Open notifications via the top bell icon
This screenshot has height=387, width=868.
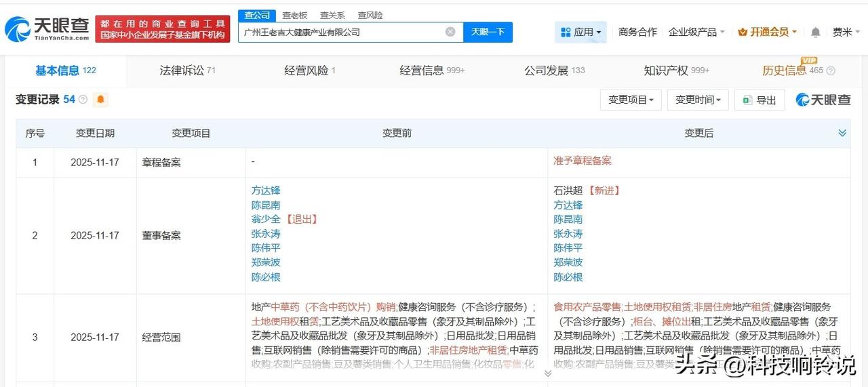click(x=816, y=32)
